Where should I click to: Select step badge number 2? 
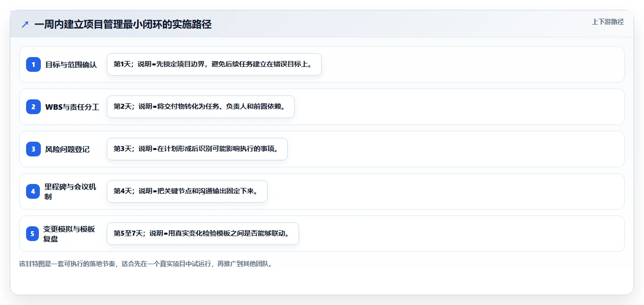33,107
